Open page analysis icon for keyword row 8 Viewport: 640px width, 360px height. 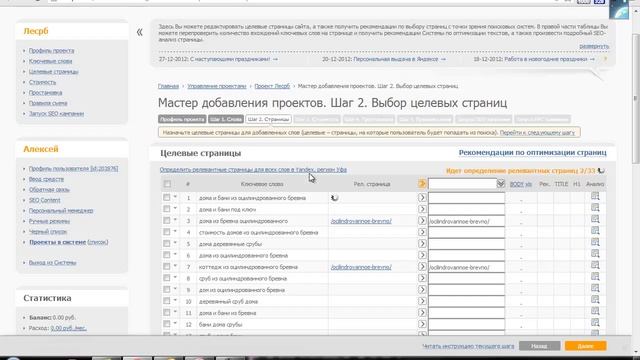coord(595,276)
